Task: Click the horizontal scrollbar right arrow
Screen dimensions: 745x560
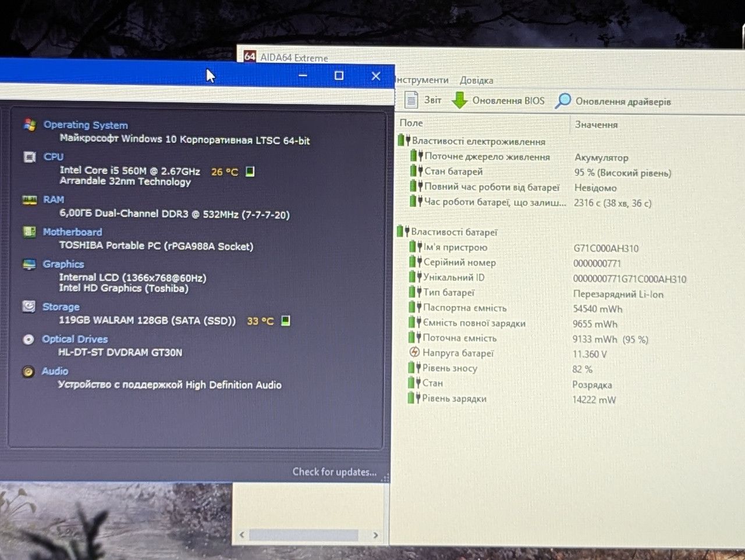Action: [375, 535]
